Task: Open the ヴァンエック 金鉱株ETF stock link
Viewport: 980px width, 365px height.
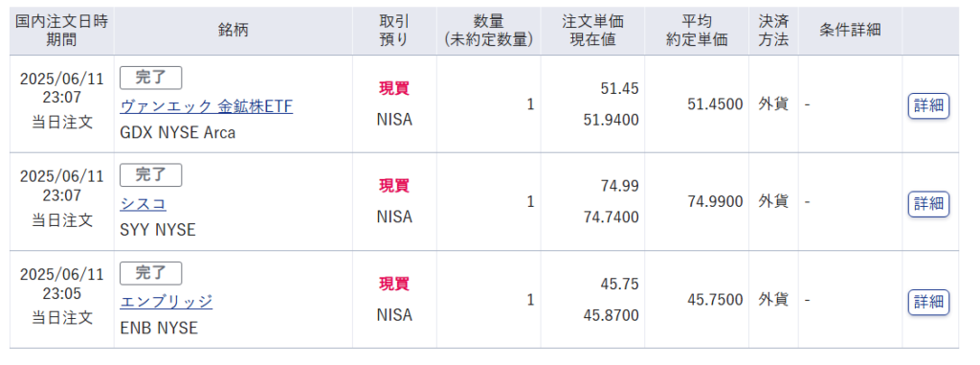Action: coord(207,106)
